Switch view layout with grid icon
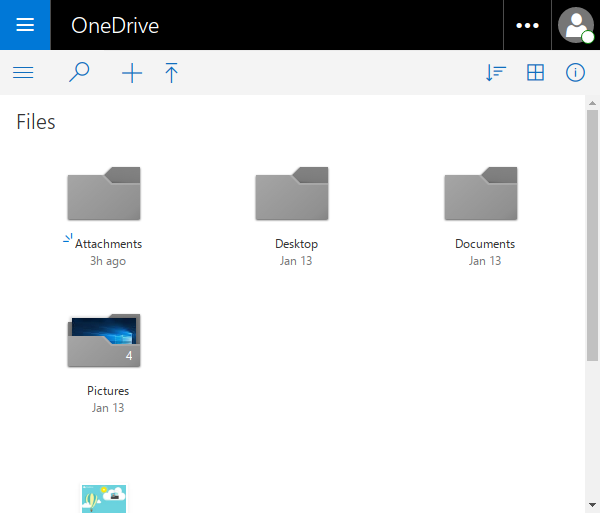This screenshot has height=513, width=600. tap(535, 72)
